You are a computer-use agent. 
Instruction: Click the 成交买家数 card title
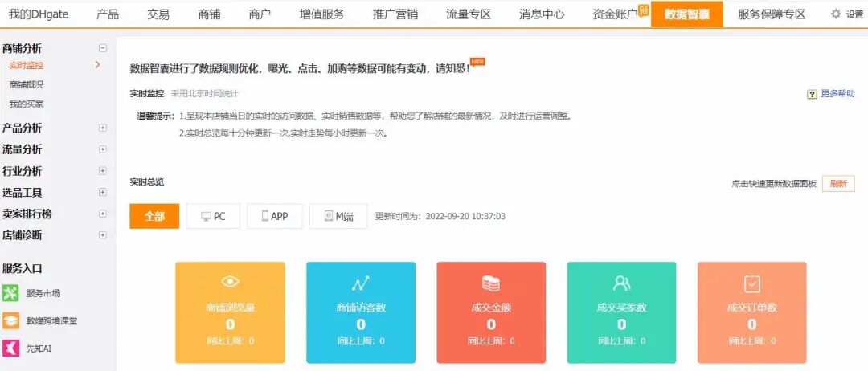621,308
